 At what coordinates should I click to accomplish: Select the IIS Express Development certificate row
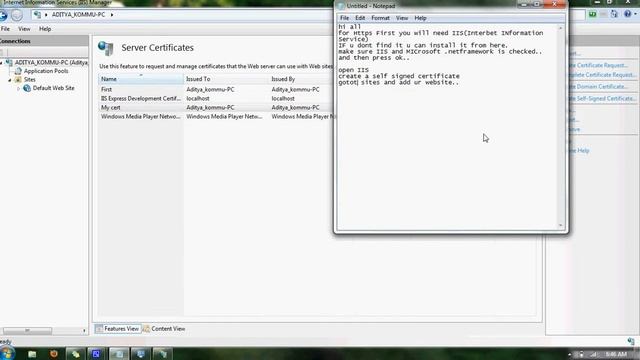point(216,98)
